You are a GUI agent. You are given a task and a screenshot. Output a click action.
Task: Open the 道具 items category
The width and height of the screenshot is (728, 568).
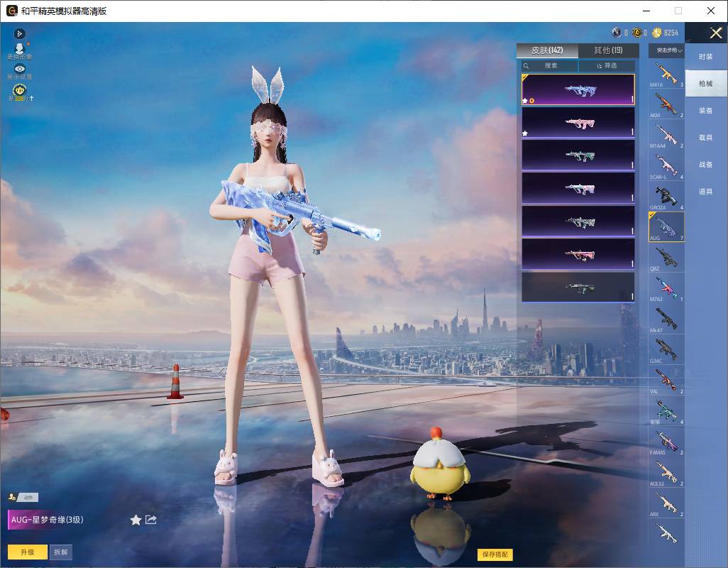706,192
